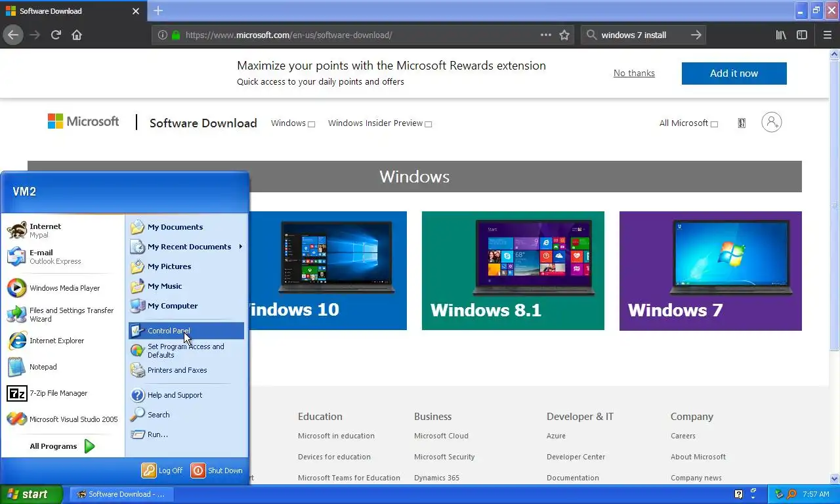Open About Microsoft footer link
This screenshot has height=504, width=840.
coord(698,457)
